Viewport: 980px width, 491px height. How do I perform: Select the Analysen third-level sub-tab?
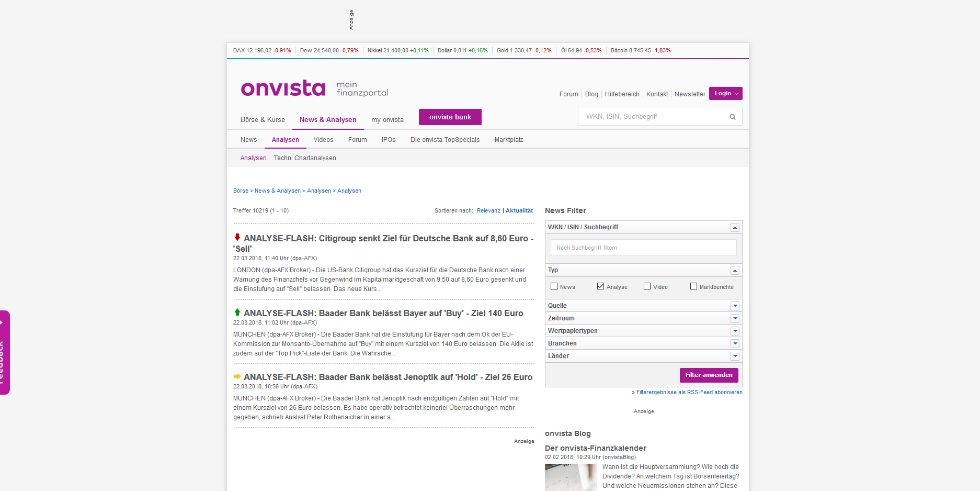[x=254, y=158]
